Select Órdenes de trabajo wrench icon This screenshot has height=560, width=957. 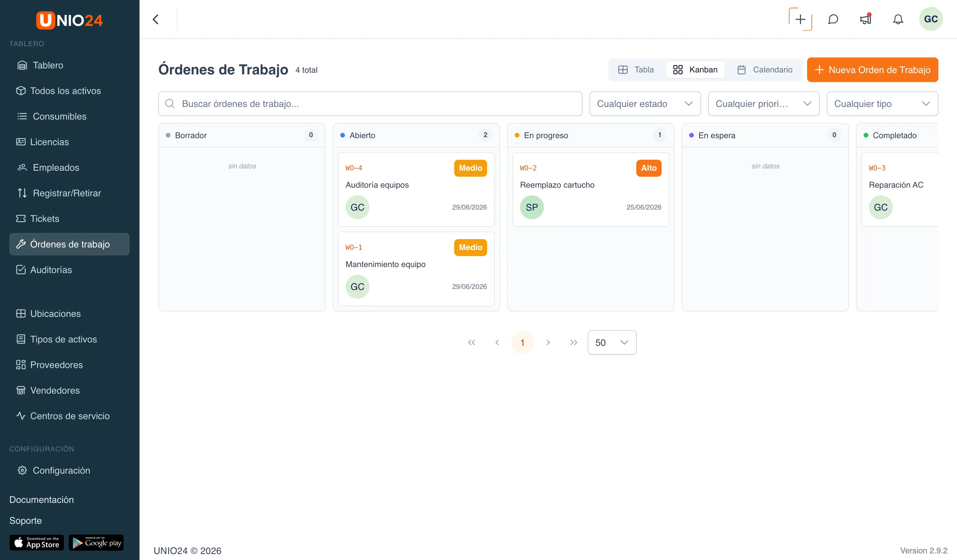tap(21, 244)
